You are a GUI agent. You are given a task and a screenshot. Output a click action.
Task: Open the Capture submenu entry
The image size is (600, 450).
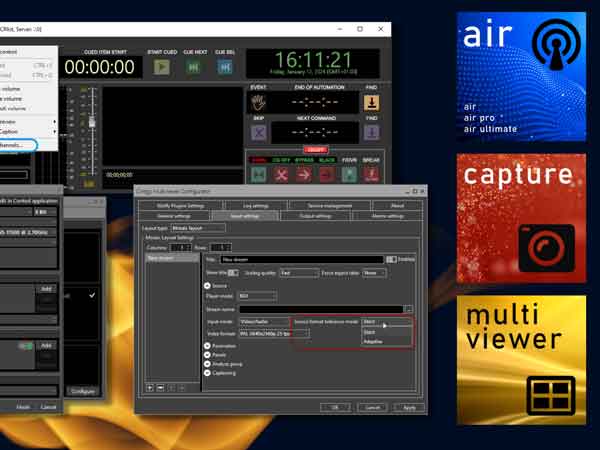(x=28, y=132)
